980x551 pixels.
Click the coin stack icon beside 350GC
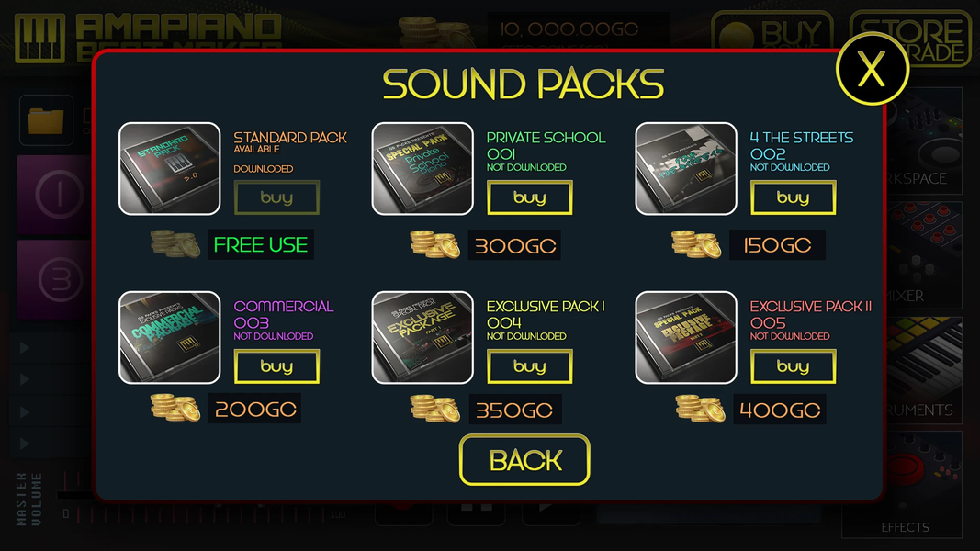tap(435, 410)
